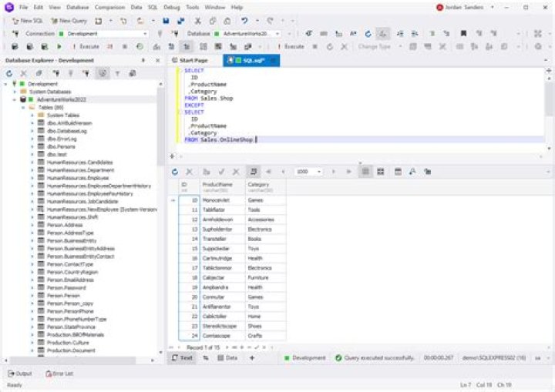This screenshot has height=392, width=555.
Task: Expand the Person.Address table node
Action: (32, 225)
